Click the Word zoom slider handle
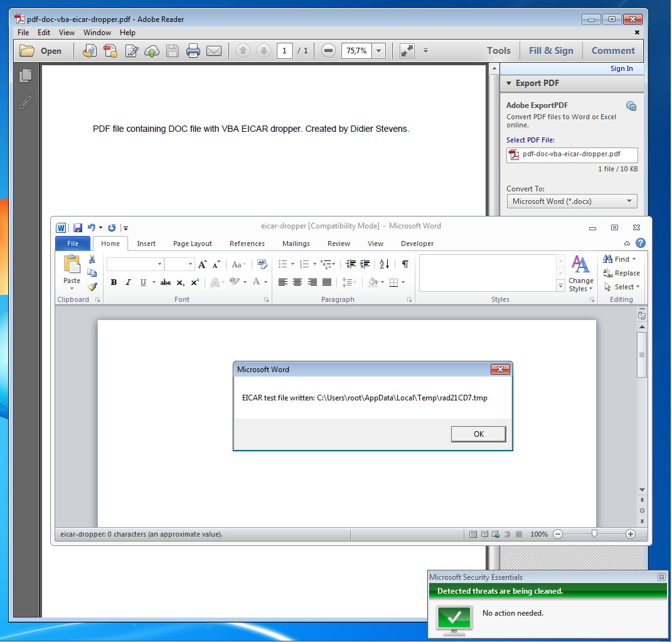 coord(594,533)
